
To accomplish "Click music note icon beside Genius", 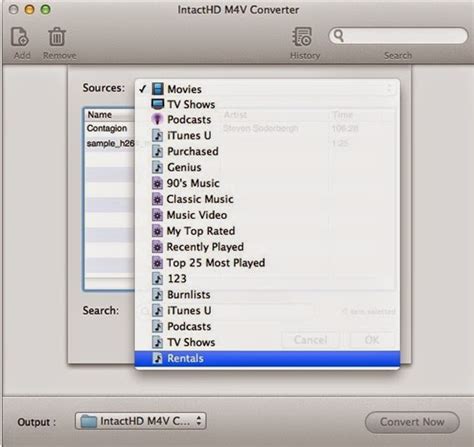I will tap(158, 167).
